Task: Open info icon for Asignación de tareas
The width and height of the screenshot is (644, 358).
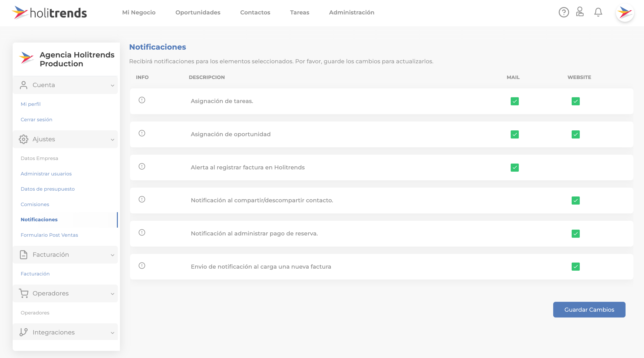Action: click(142, 100)
